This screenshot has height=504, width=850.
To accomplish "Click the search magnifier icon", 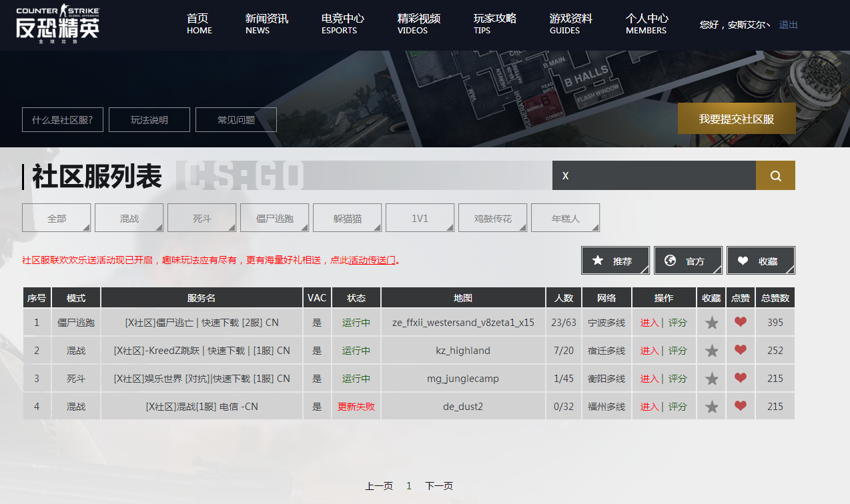I will 775,175.
